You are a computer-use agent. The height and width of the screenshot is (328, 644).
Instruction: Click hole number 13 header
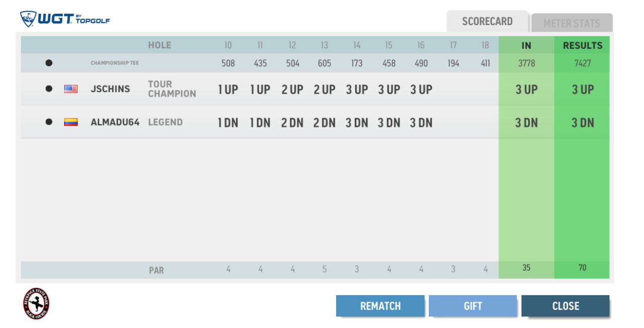click(325, 45)
